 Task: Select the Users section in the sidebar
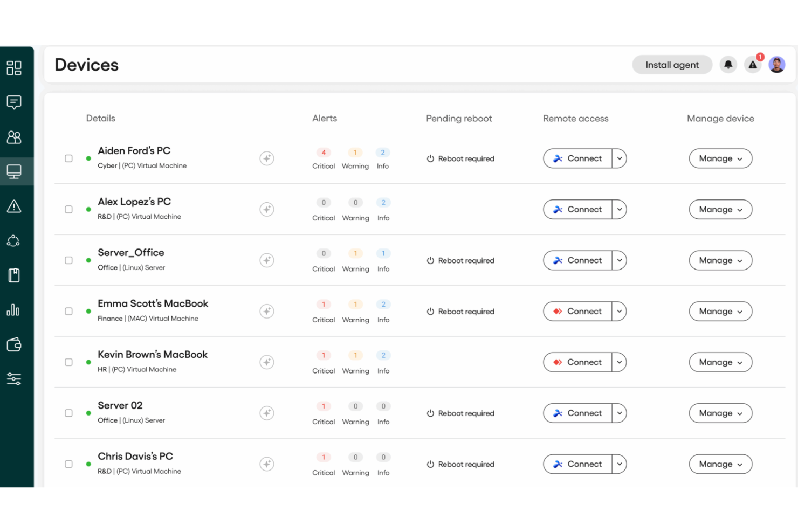14,137
